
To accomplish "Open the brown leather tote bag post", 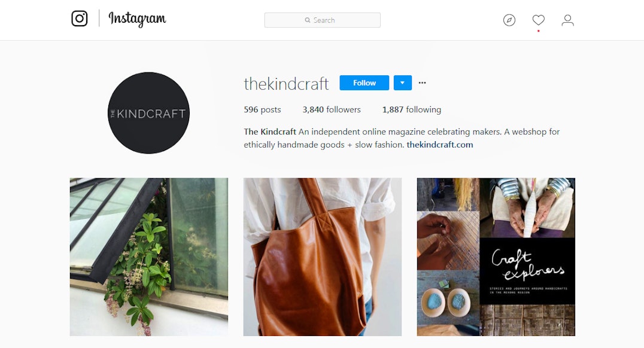I will (323, 257).
